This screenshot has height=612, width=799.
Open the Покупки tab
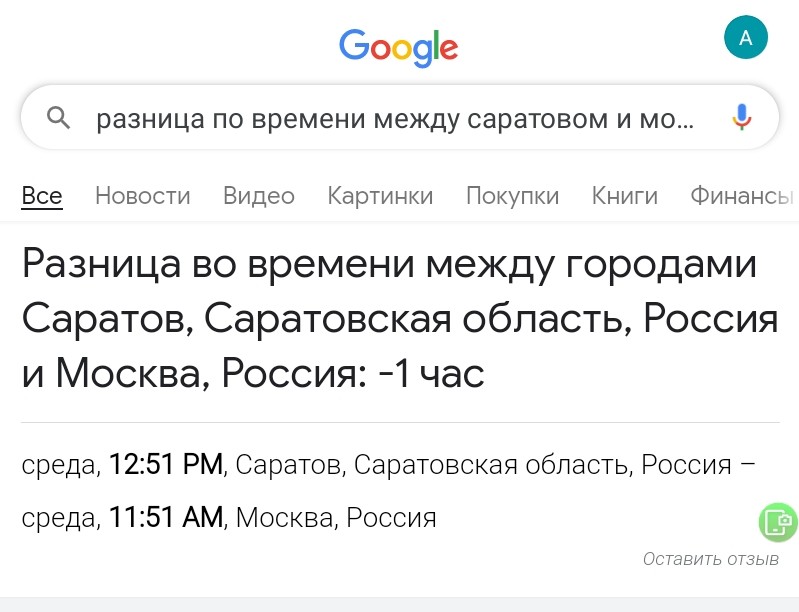tap(512, 196)
